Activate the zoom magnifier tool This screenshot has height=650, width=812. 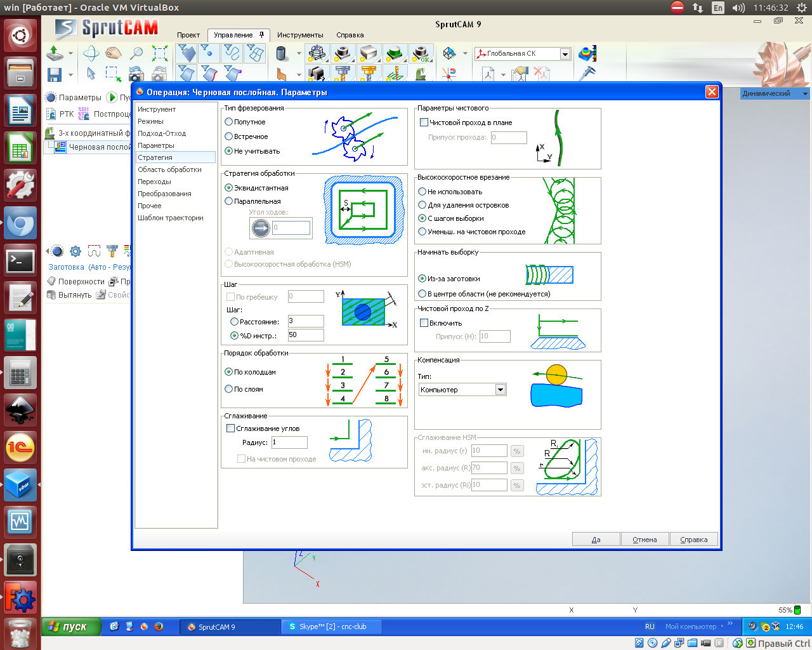coord(136,53)
